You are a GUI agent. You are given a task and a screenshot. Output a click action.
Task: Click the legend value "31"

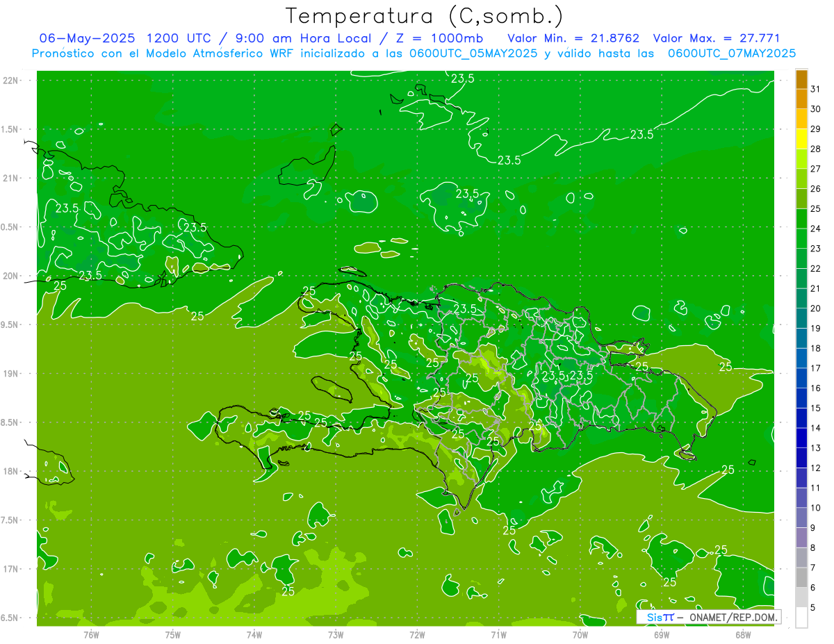pyautogui.click(x=816, y=89)
